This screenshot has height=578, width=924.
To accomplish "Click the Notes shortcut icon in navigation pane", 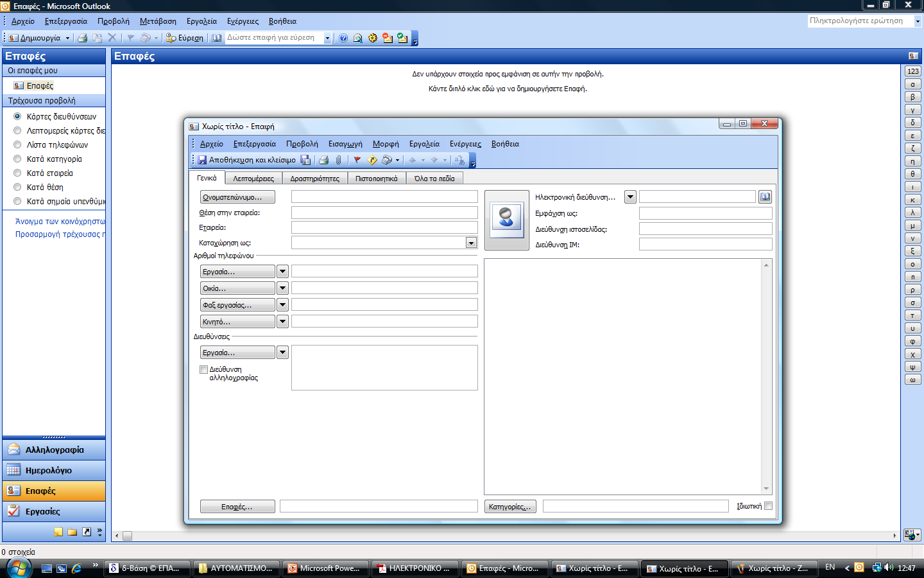I will pyautogui.click(x=58, y=532).
